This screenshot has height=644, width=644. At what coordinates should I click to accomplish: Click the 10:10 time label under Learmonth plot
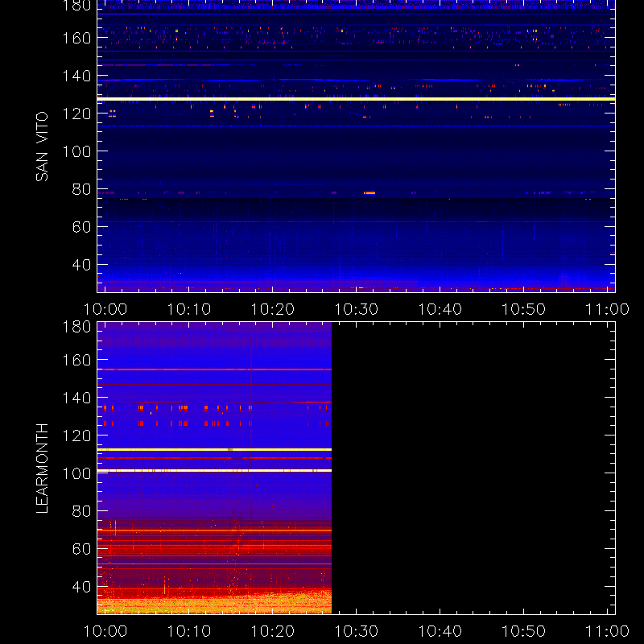189,631
